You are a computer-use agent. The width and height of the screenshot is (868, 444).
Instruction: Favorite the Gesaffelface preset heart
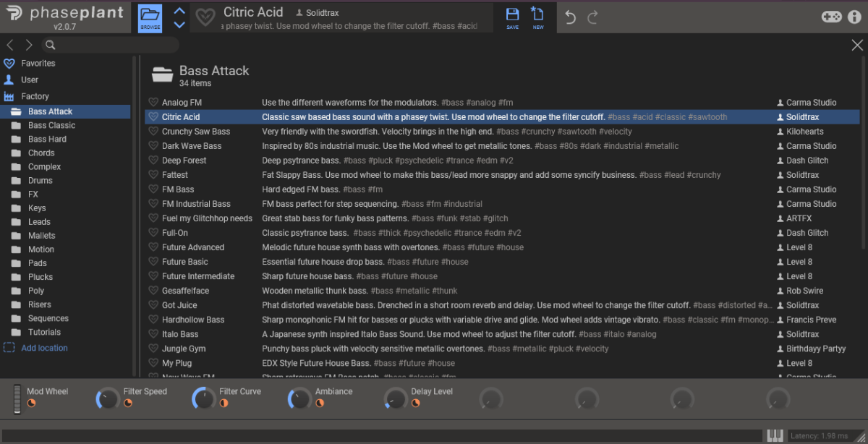coord(153,291)
